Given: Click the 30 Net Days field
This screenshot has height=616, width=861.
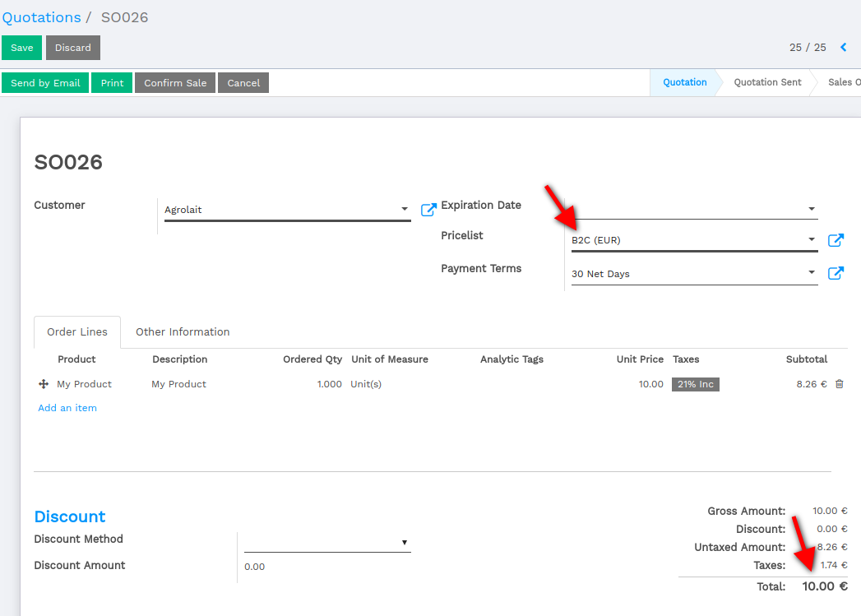Looking at the screenshot, I should pyautogui.click(x=695, y=273).
